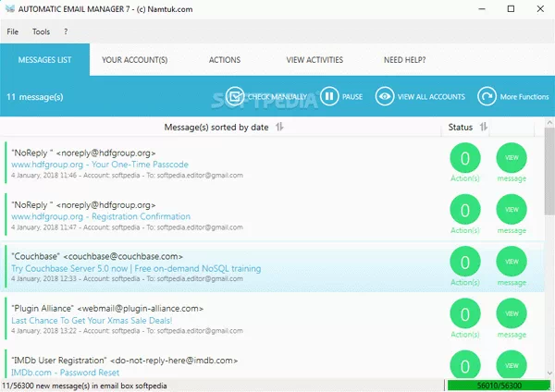Toggle sort order by date arrows
The width and height of the screenshot is (555, 392).
click(x=279, y=127)
